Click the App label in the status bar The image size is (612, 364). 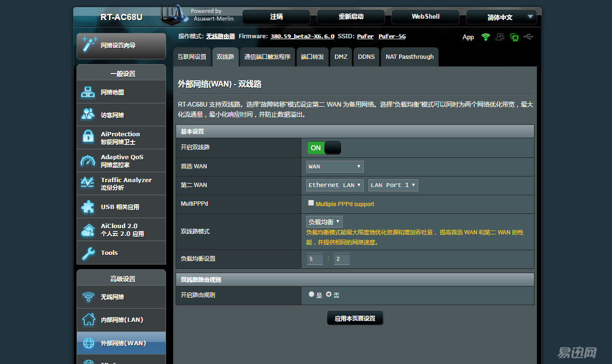point(468,37)
